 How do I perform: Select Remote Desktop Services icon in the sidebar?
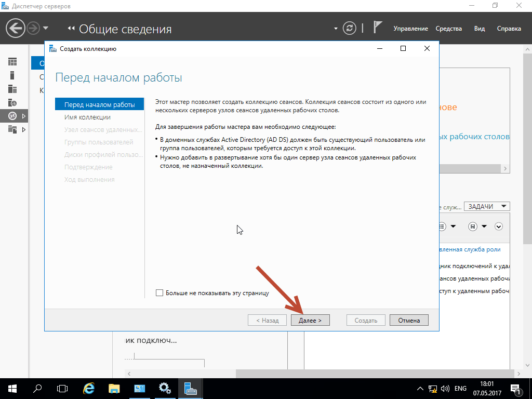pos(12,116)
